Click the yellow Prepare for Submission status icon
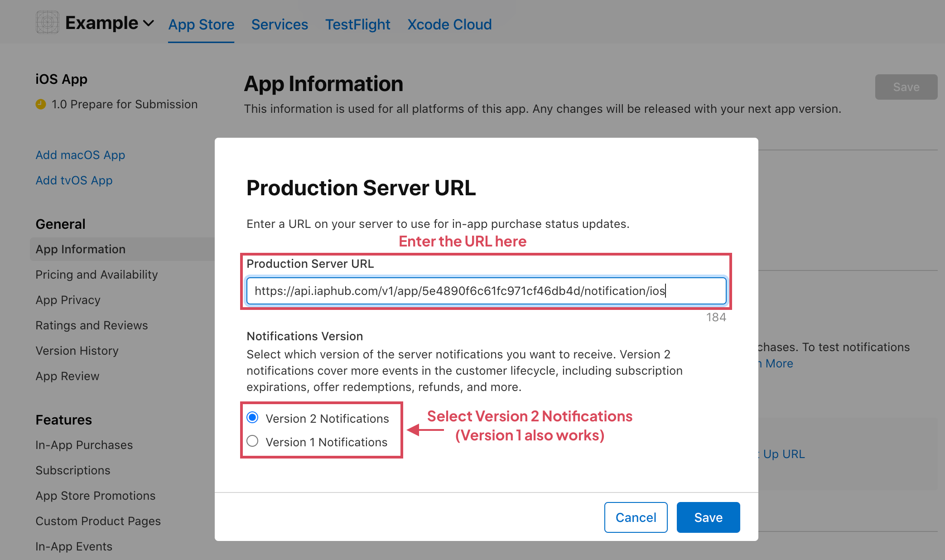Image resolution: width=945 pixels, height=560 pixels. 41,104
